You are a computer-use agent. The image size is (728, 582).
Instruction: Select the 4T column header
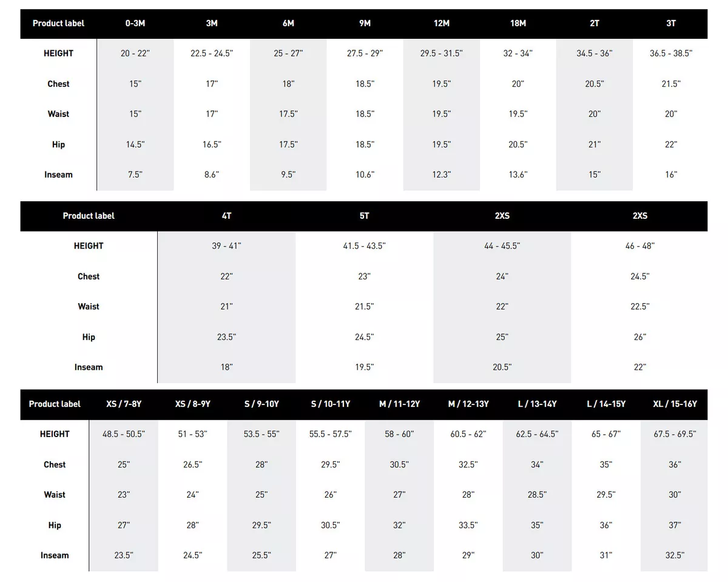(226, 216)
